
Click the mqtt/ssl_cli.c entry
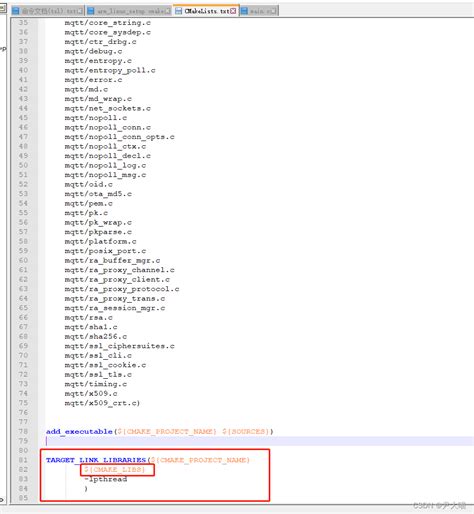tap(98, 355)
